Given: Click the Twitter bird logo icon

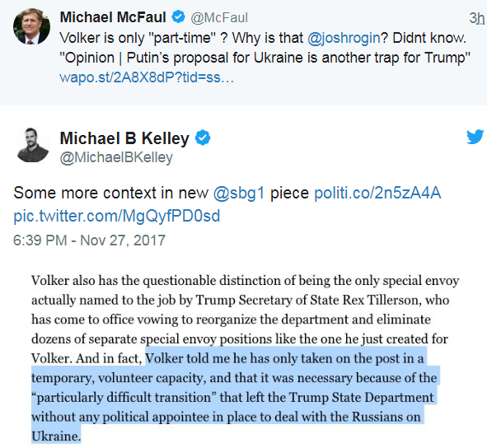Looking at the screenshot, I should point(475,137).
